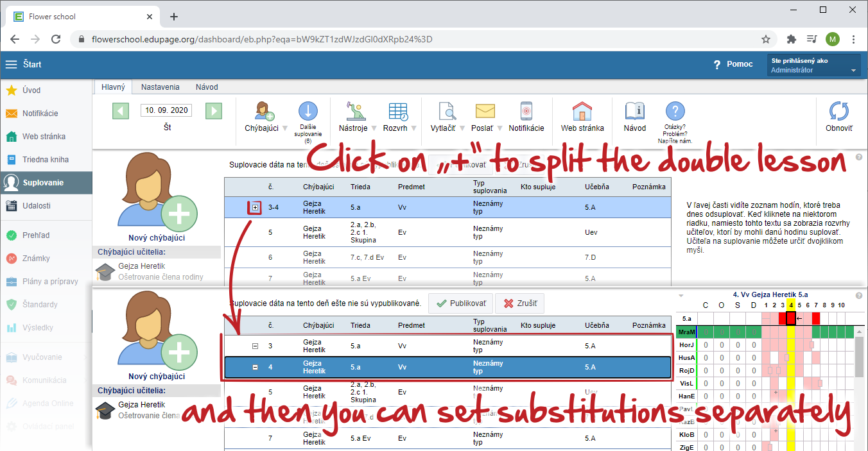Open the Úvod star icon in sidebar

(x=12, y=90)
